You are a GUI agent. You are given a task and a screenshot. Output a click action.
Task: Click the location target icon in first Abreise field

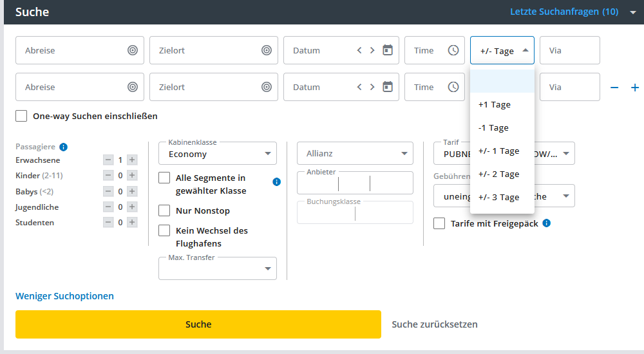[133, 50]
